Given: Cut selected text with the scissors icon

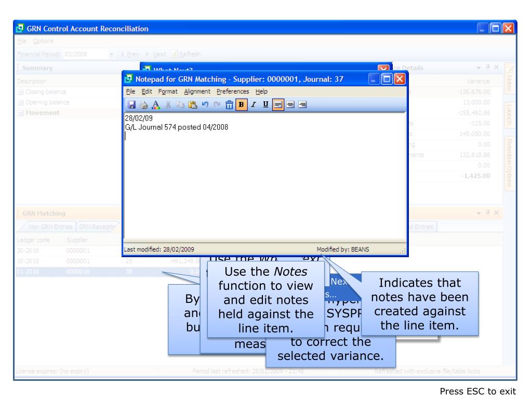Looking at the screenshot, I should tap(168, 104).
